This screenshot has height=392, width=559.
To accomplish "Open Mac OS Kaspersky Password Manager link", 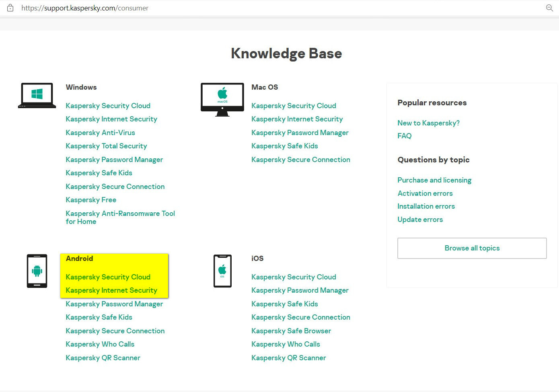I will (x=300, y=133).
